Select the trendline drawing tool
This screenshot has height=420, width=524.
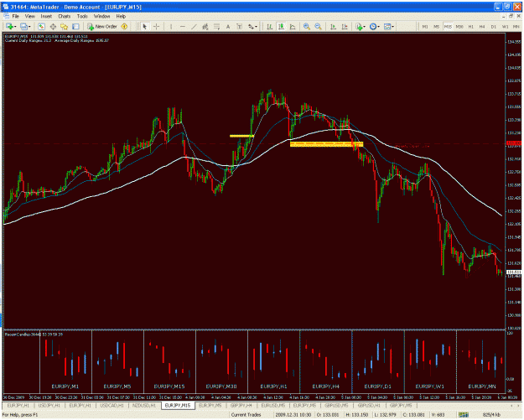coord(194,26)
